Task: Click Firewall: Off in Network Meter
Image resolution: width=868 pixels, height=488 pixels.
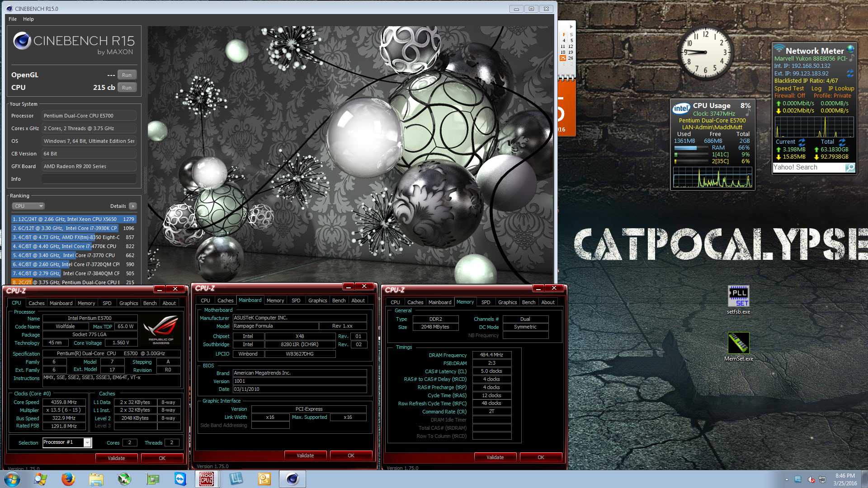Action: (789, 96)
